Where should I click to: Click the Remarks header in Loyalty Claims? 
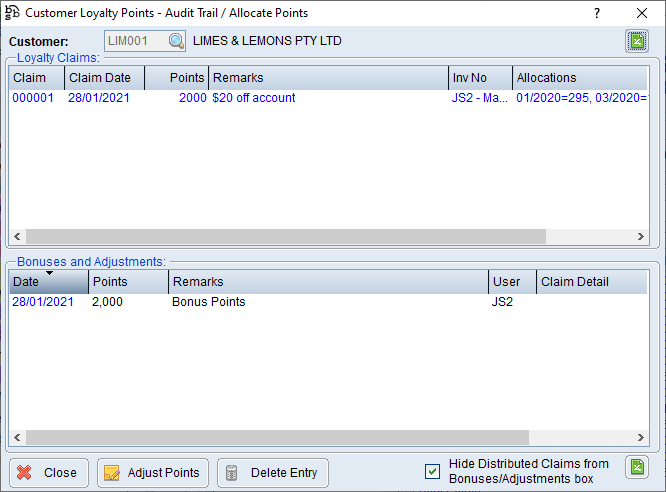(327, 78)
